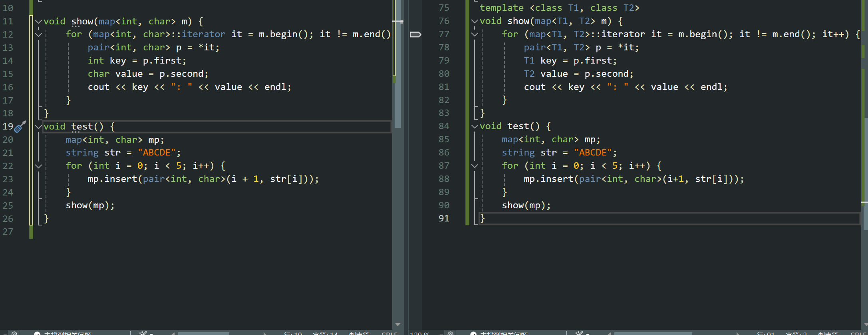Screen dimensions: 868x335
Task: Click the "ABCDE" literal on line 21
Action: tap(157, 153)
